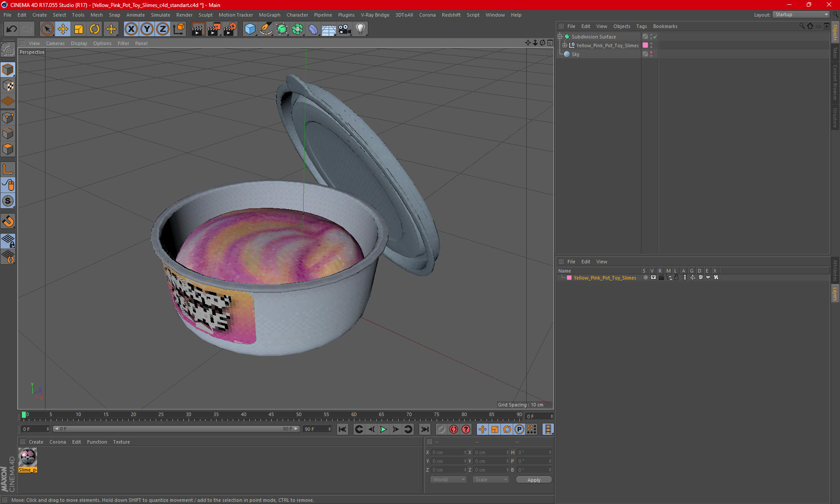Open the World coordinate dropdown

pos(448,479)
